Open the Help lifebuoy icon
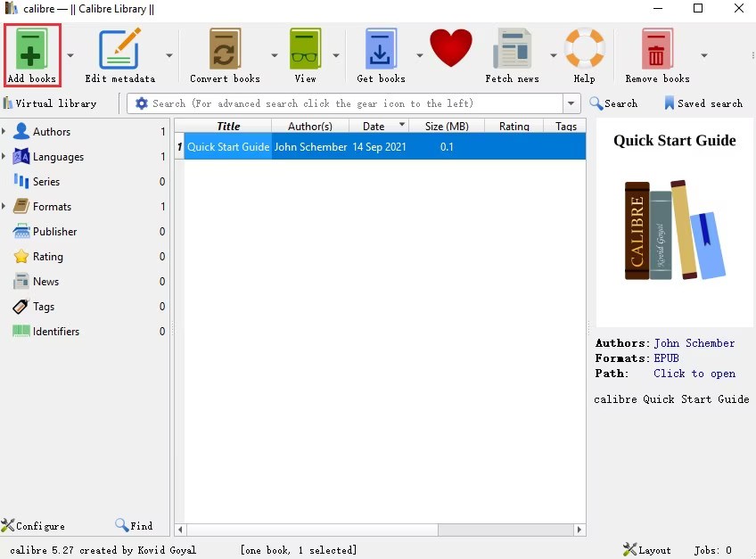 [x=584, y=48]
